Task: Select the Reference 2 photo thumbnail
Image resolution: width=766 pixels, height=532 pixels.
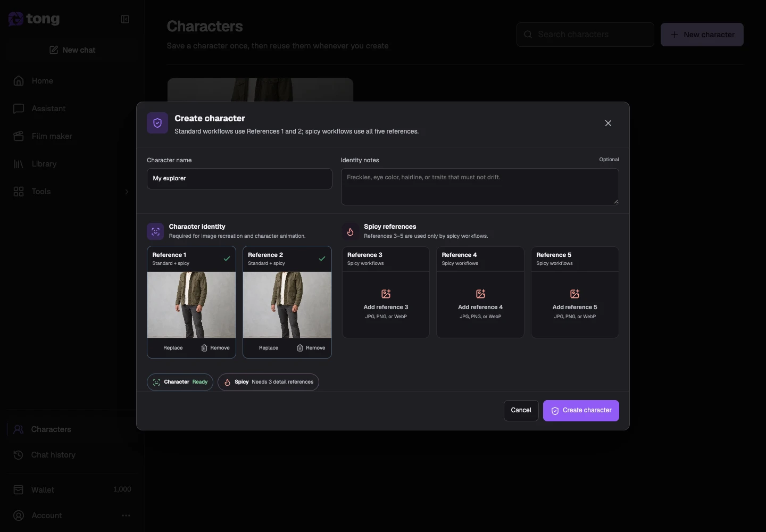Action: [x=287, y=305]
